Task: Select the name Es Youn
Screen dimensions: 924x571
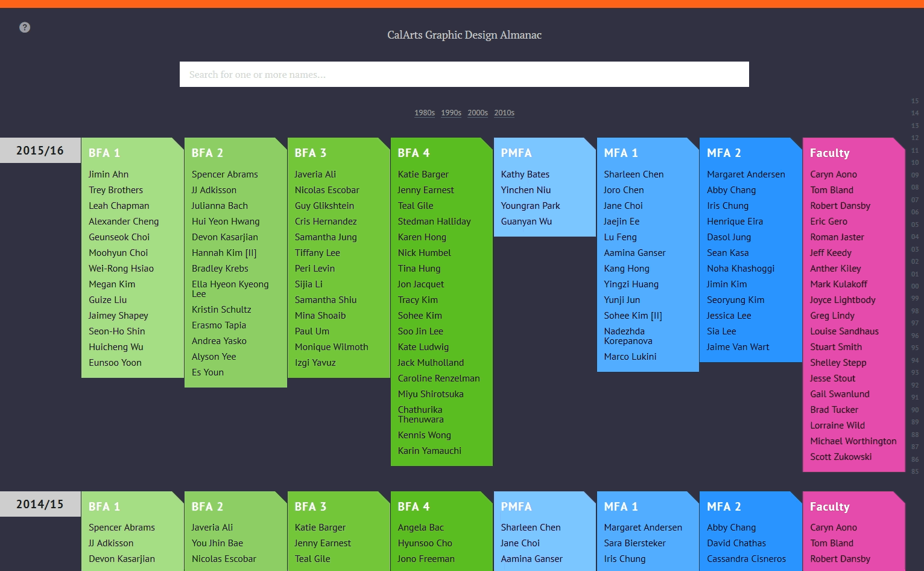Action: [x=207, y=372]
